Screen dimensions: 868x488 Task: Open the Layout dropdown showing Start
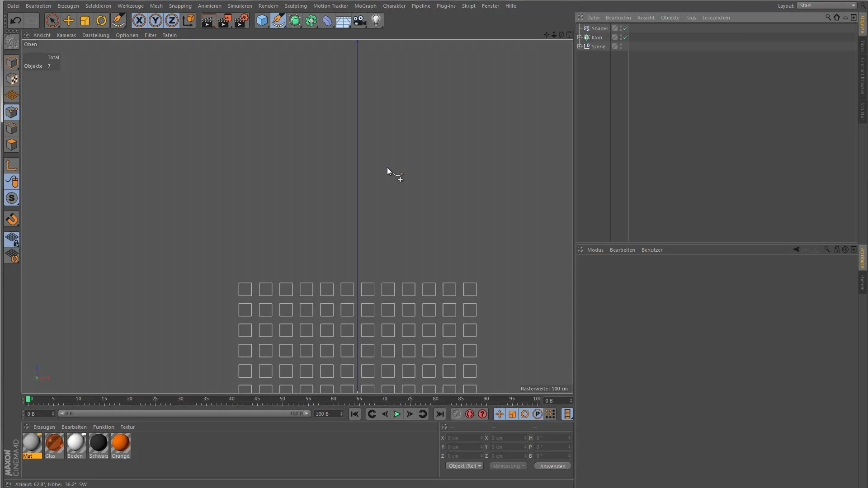coord(827,5)
